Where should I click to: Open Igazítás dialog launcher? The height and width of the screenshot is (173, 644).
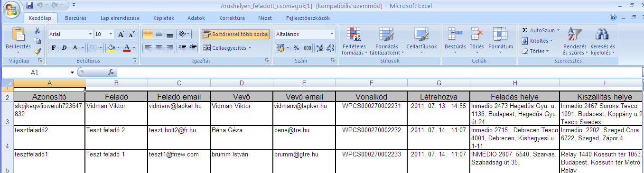[267, 61]
